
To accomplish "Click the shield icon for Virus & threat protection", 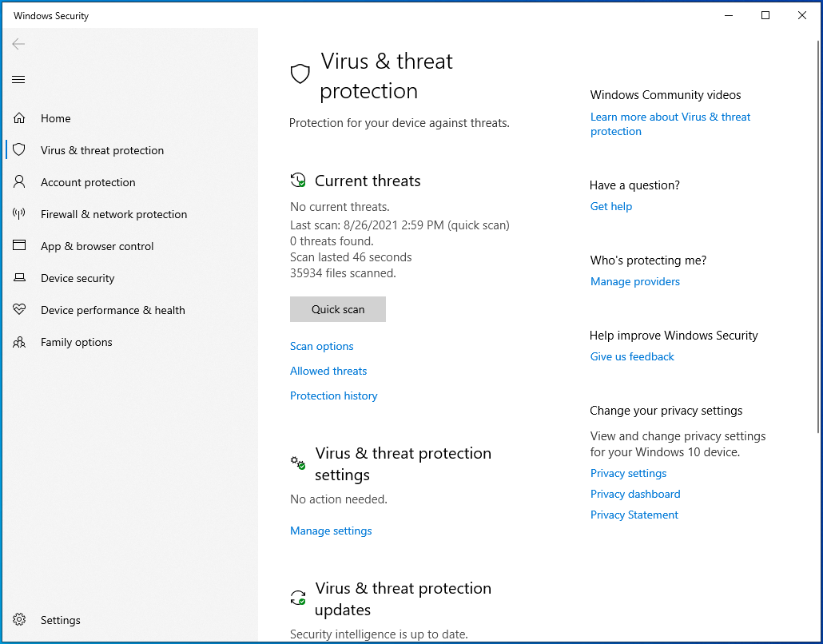I will (x=19, y=150).
